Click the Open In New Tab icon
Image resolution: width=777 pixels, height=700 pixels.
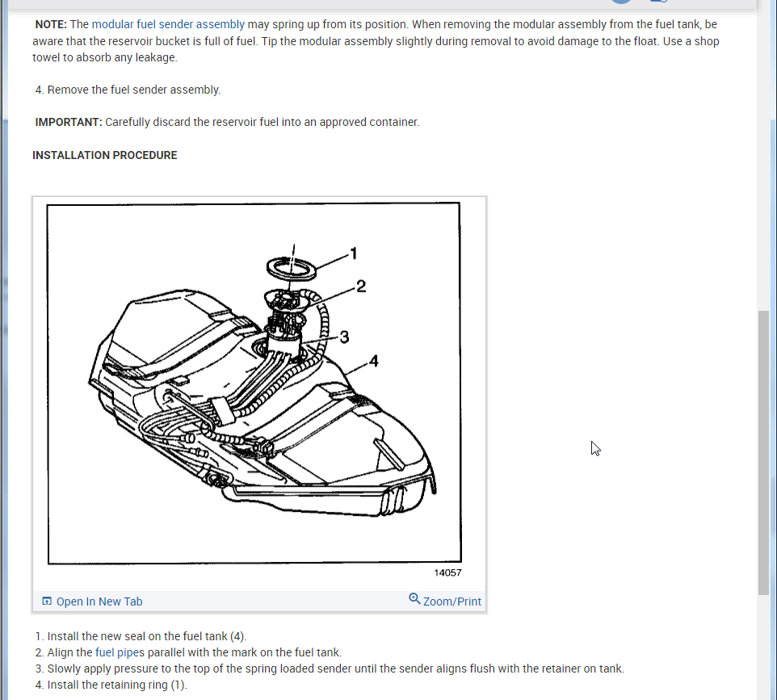point(47,601)
